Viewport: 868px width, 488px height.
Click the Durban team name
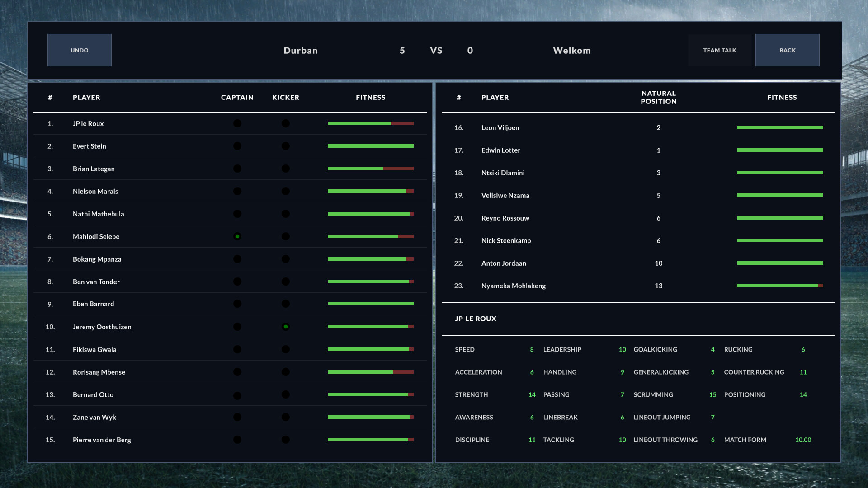[x=301, y=51]
